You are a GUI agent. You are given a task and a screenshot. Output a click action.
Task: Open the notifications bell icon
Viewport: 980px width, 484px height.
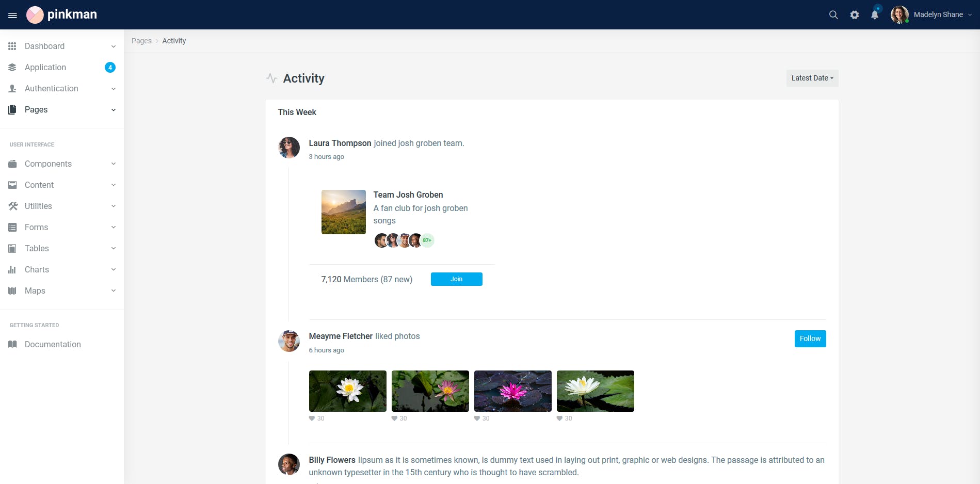(874, 14)
